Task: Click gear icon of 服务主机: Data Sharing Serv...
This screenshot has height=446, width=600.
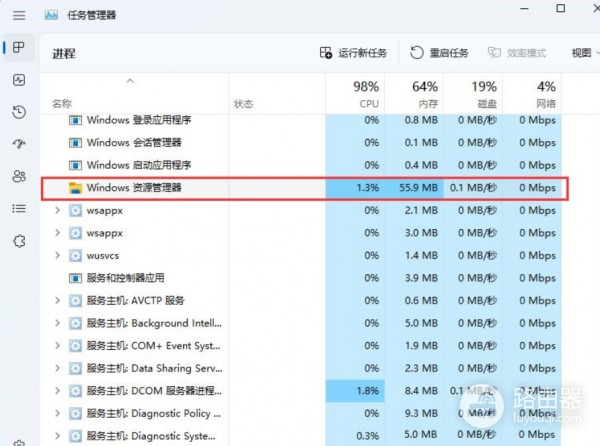Action: (75, 368)
